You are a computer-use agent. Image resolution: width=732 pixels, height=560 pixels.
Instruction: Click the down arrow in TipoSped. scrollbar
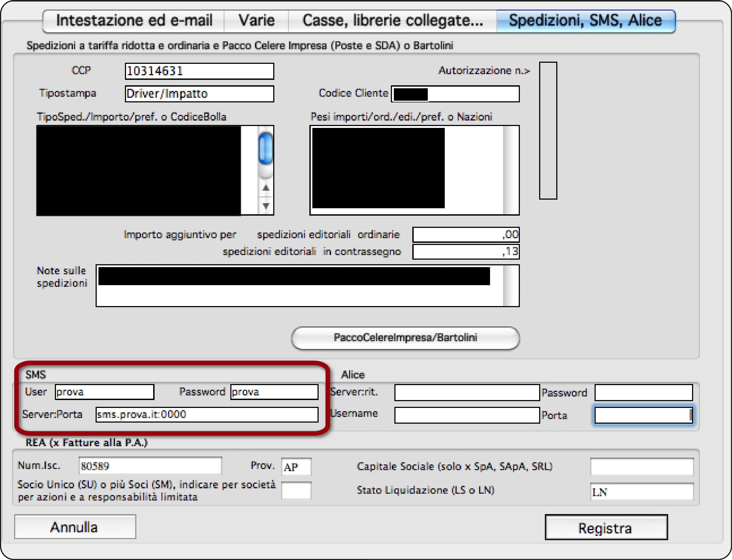tap(266, 206)
